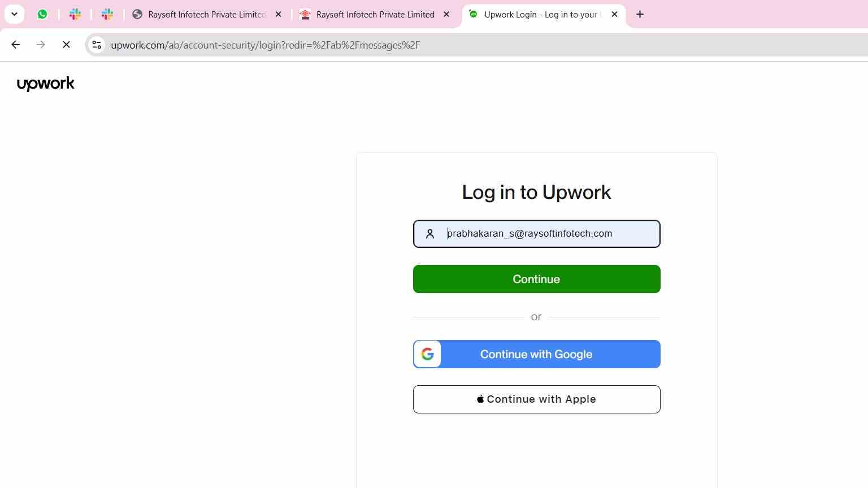Switch to second Raysoft Infotech Private Limited tab
Viewport: 868px width, 488px height.
click(x=375, y=15)
